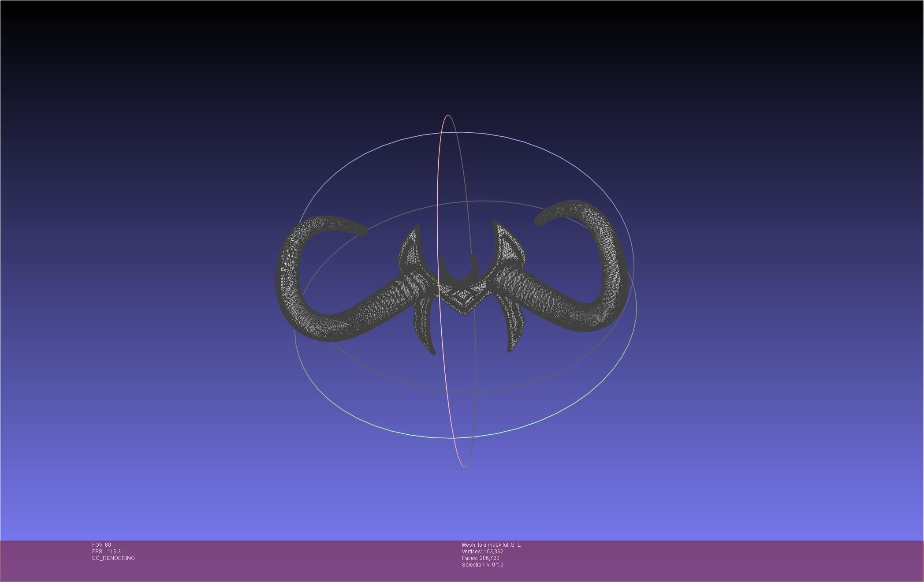The width and height of the screenshot is (924, 582).
Task: Click the 'FPS: 116.3' readout
Action: (106, 552)
